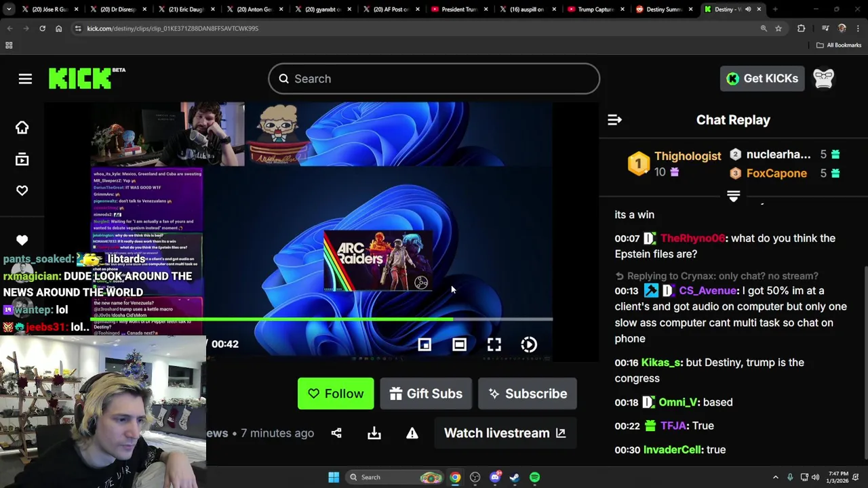Open the gorilla profile avatar menu
868x488 pixels.
point(823,79)
